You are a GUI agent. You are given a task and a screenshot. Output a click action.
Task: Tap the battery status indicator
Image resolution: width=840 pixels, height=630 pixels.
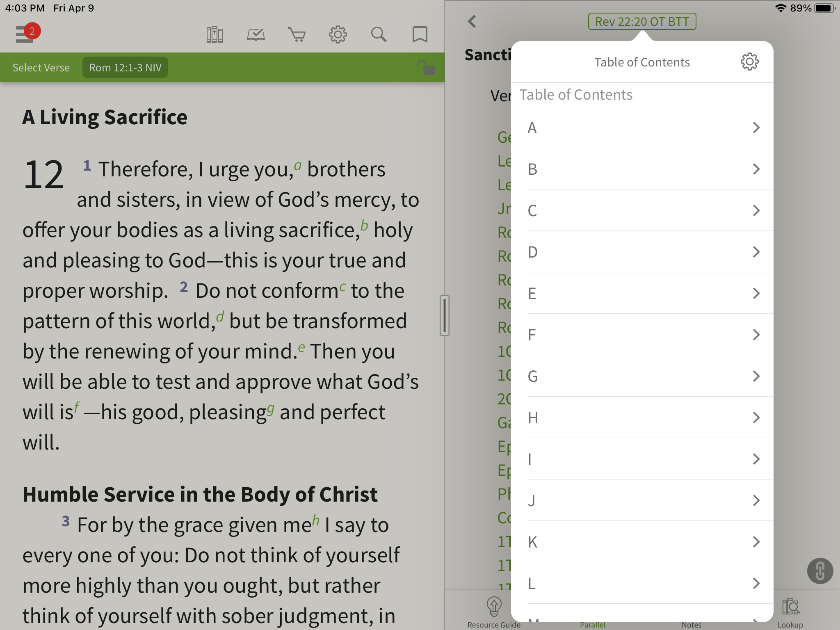(x=825, y=8)
